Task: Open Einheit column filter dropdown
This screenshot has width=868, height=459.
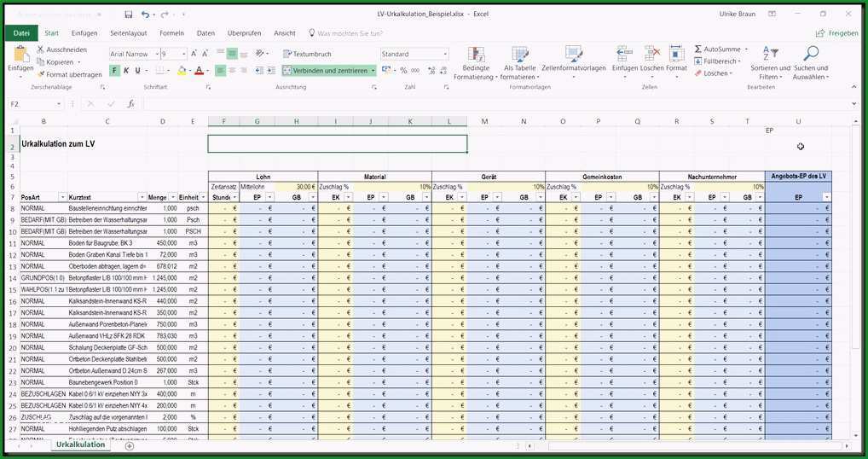Action: click(203, 197)
